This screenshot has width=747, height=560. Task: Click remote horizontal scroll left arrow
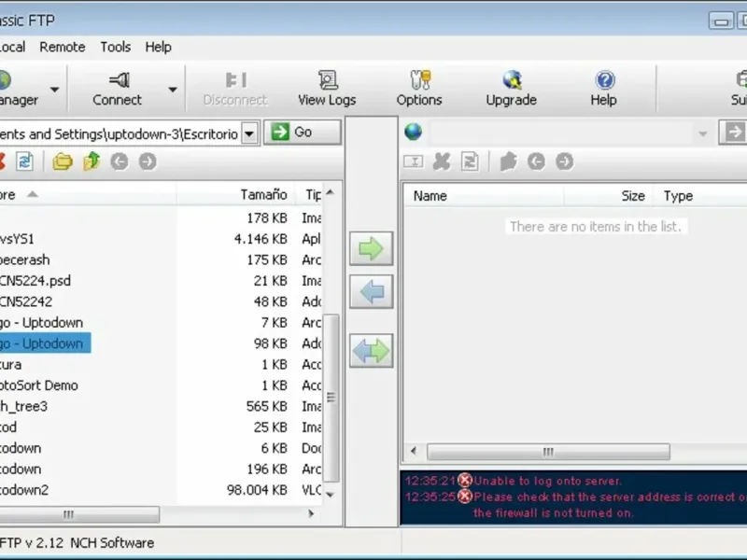coord(414,451)
